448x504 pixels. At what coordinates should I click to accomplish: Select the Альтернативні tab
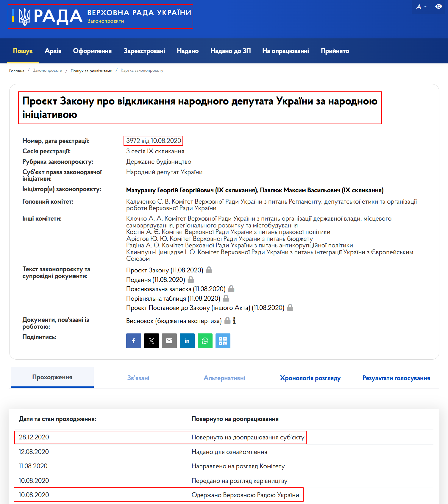click(x=224, y=378)
